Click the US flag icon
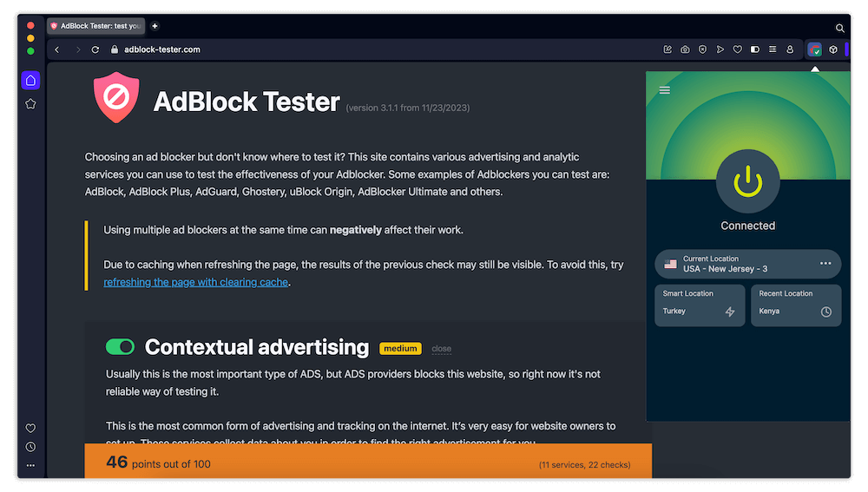 click(670, 264)
